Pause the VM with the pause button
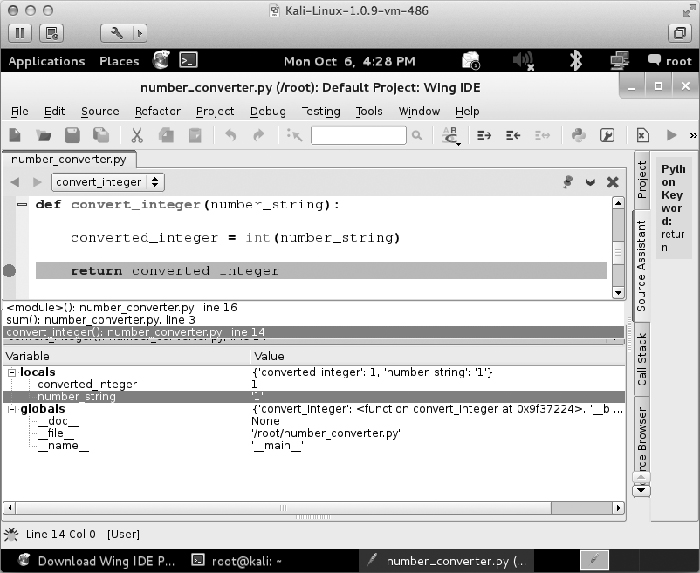Screen dimensions: 700x573 click(x=21, y=32)
